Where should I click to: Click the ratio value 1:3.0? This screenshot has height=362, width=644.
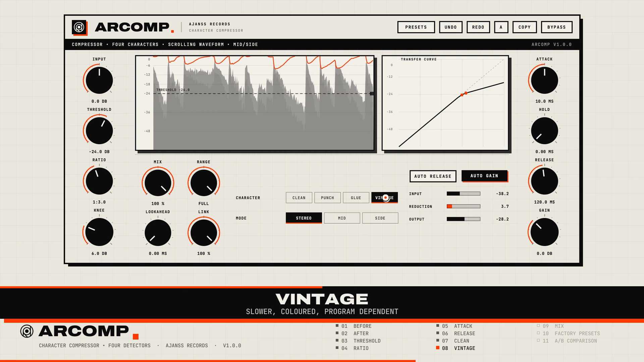pyautogui.click(x=99, y=202)
